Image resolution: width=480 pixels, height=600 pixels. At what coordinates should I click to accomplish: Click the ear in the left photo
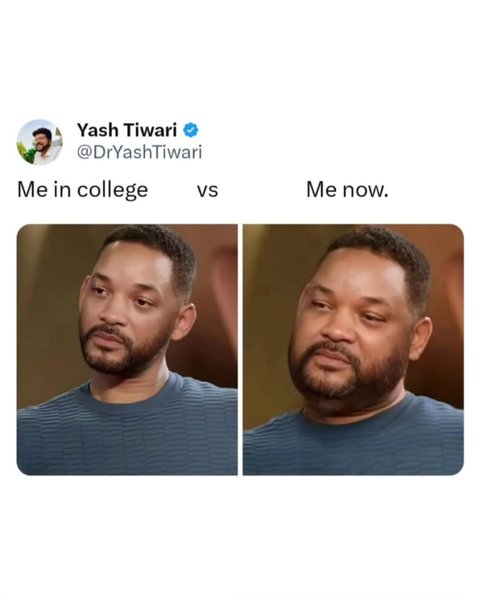click(x=184, y=321)
